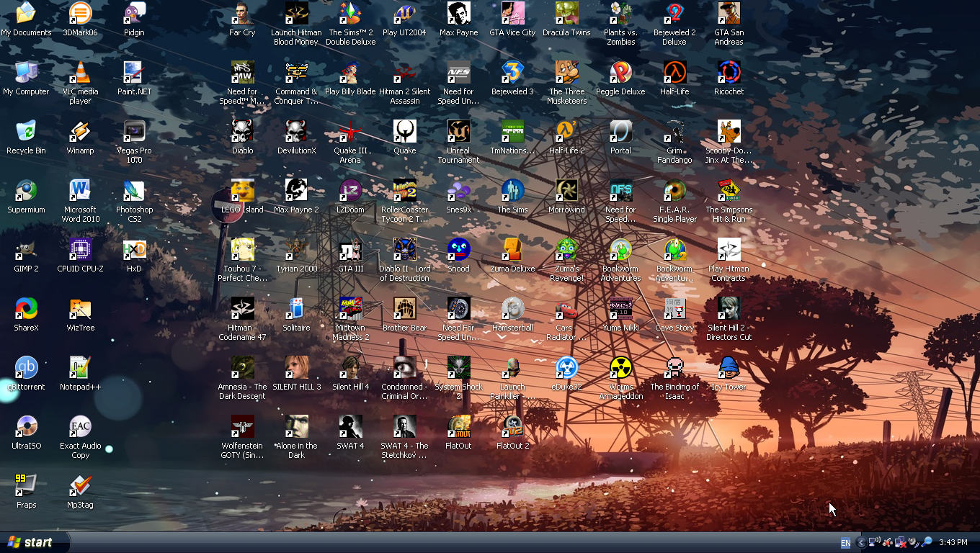Screen dimensions: 980x553
Task: Open the GTA San Andreas shortcut
Action: tap(729, 13)
